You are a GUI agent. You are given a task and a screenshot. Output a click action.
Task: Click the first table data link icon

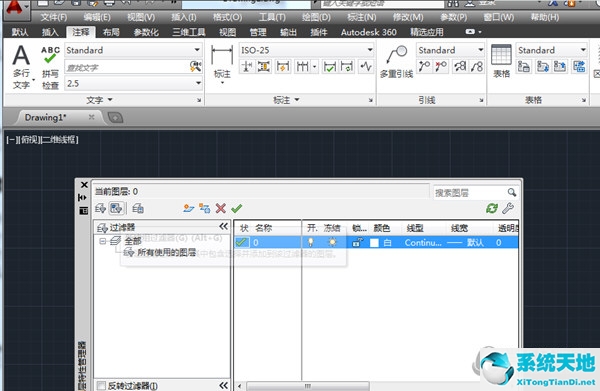coord(523,67)
